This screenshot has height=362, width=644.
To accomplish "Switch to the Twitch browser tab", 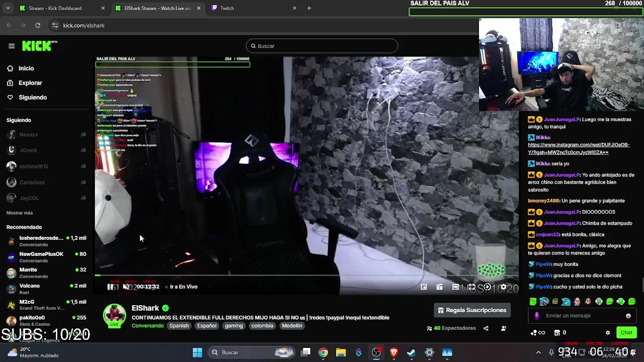I will pyautogui.click(x=254, y=8).
